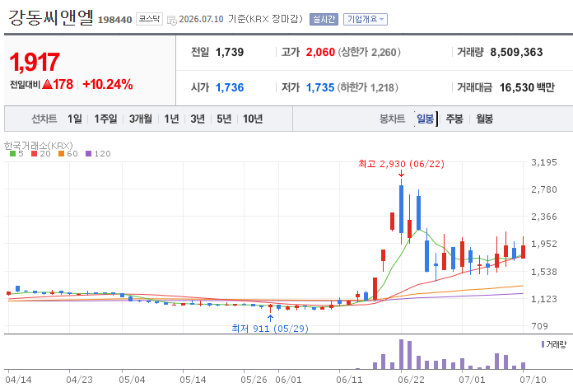
Task: Click the 고가 value 2,060
Action: (320, 52)
